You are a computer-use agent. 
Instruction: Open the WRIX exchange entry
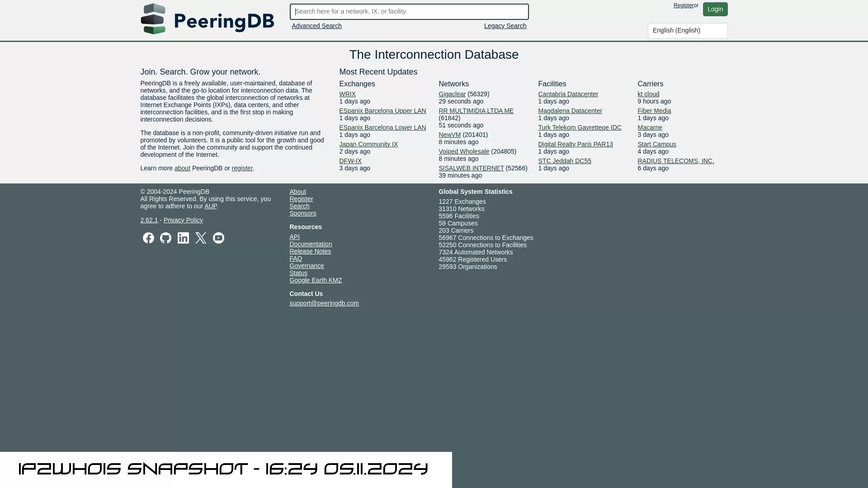[x=347, y=94]
